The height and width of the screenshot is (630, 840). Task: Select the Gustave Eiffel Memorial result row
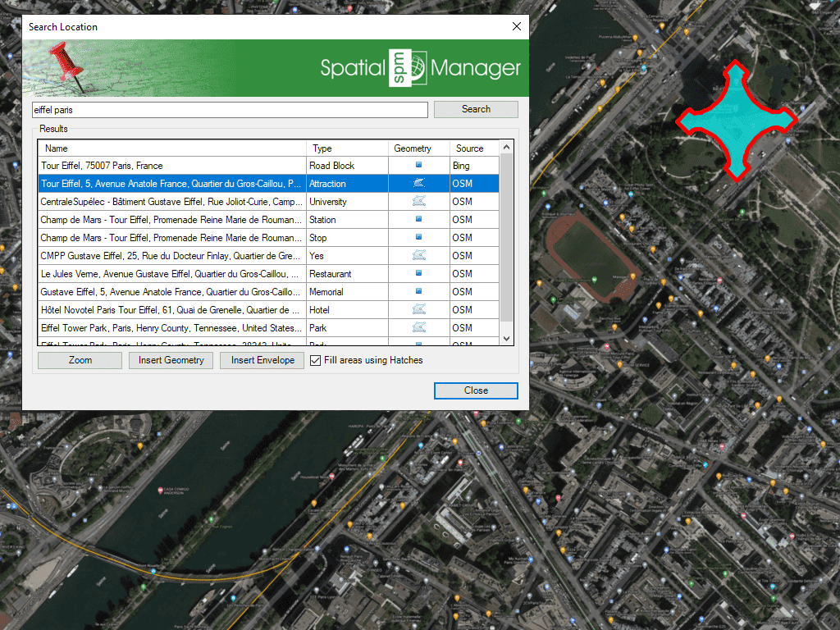(170, 292)
